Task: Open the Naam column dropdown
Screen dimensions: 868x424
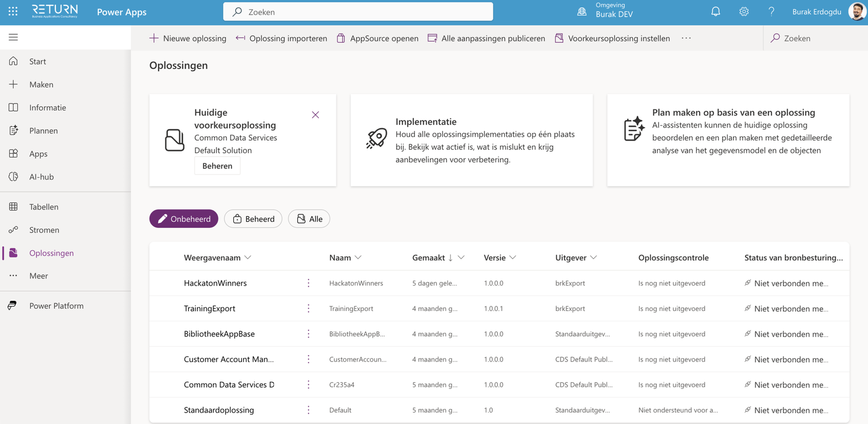Action: click(x=358, y=257)
